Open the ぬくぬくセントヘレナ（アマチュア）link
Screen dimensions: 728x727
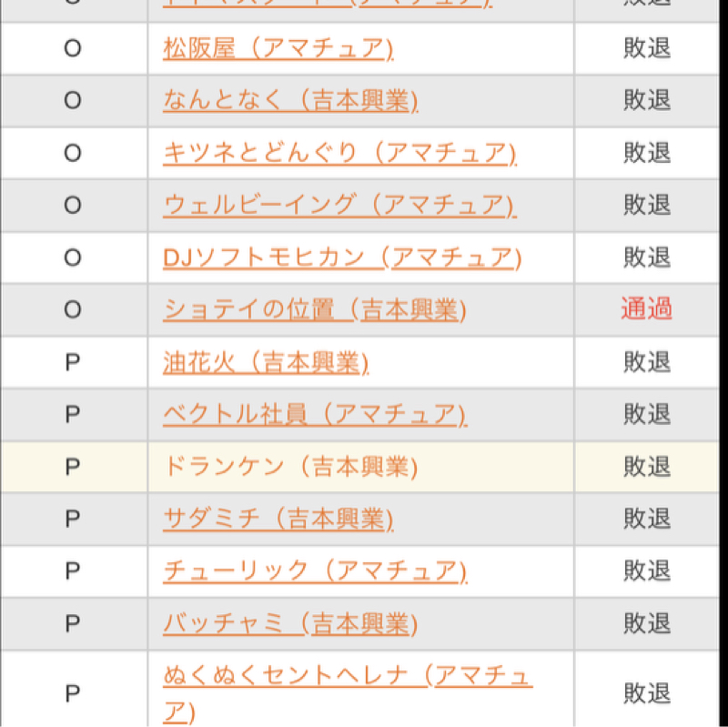(x=348, y=693)
